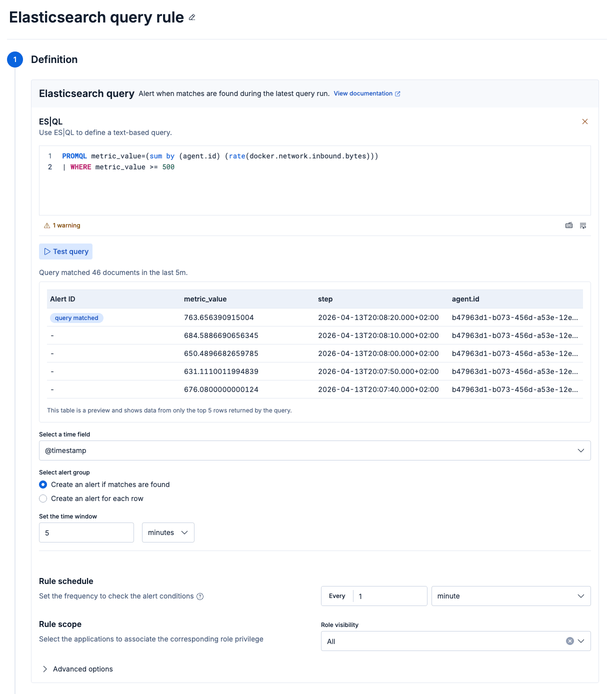616x694 pixels.
Task: Open the time field dropdown
Action: (581, 450)
